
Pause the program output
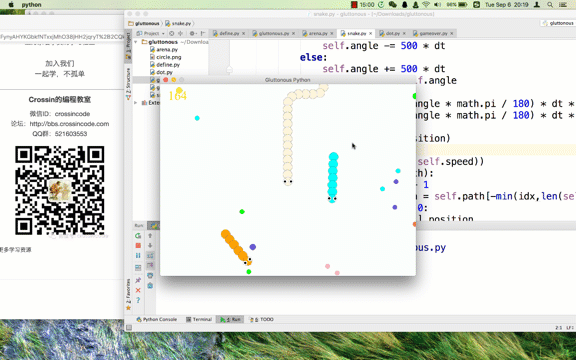[138, 255]
